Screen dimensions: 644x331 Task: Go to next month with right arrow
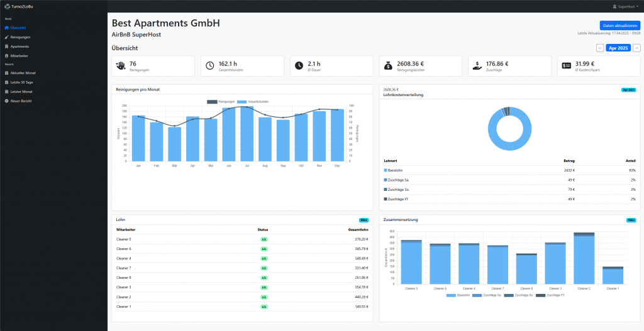637,48
